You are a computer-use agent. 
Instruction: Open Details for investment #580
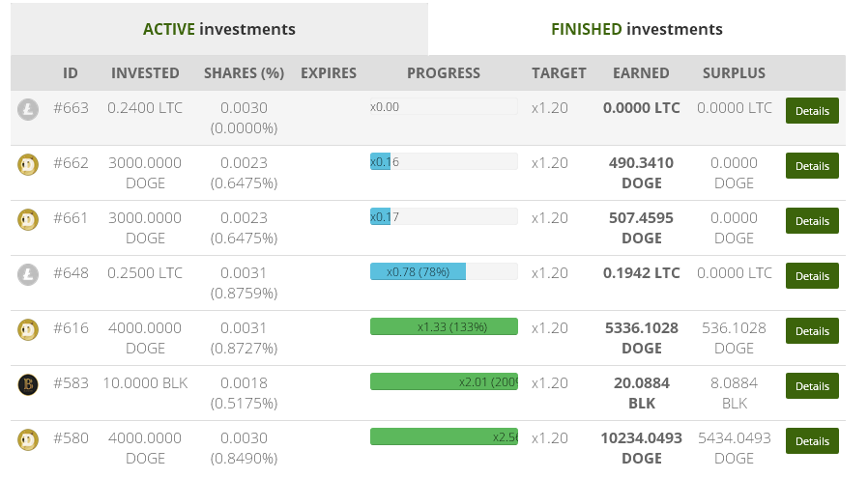tap(811, 440)
